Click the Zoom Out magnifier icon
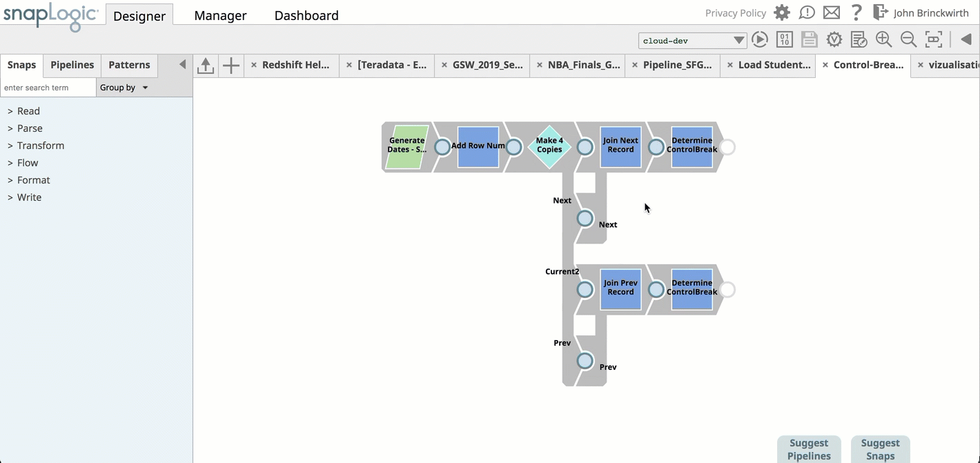This screenshot has height=463, width=980. click(x=909, y=40)
